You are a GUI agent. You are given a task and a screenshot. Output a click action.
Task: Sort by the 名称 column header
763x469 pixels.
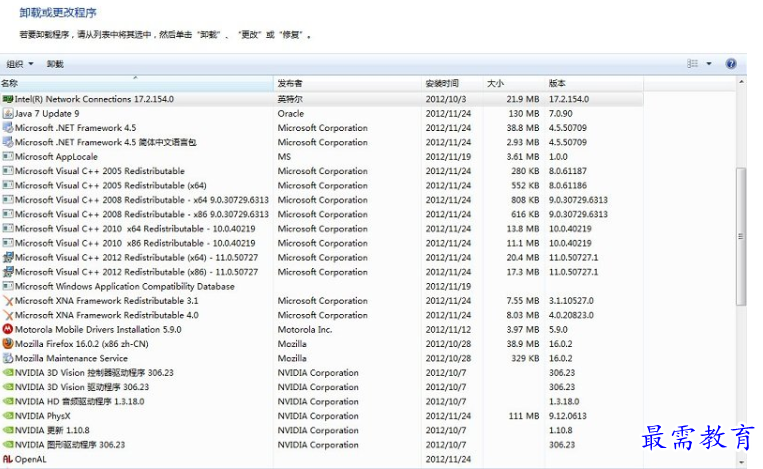(x=137, y=83)
